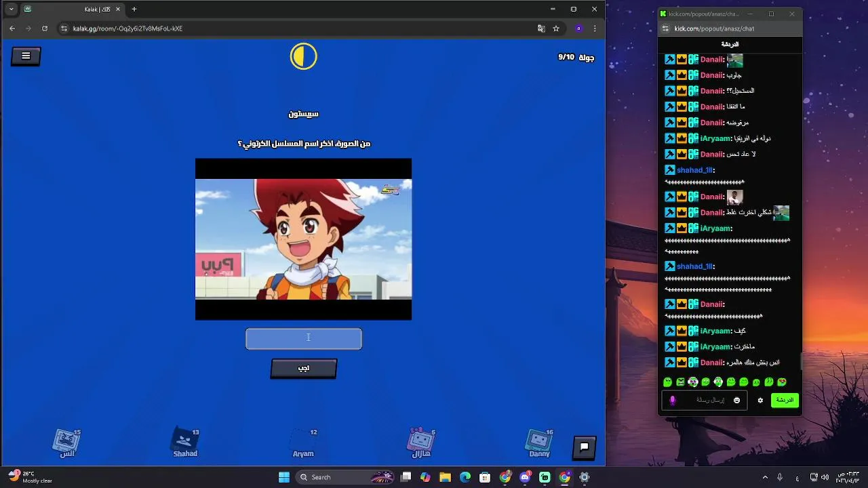Toggle the purple microphone in Kick chat

673,400
